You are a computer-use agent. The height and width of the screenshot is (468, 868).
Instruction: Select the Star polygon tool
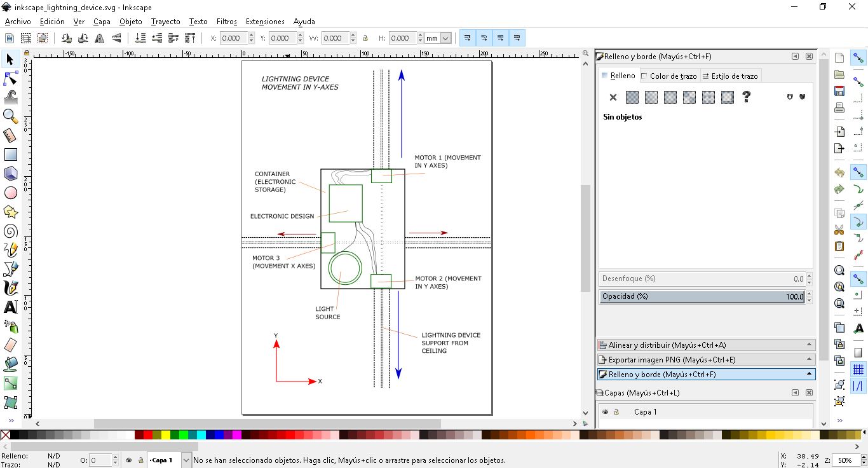[10, 212]
